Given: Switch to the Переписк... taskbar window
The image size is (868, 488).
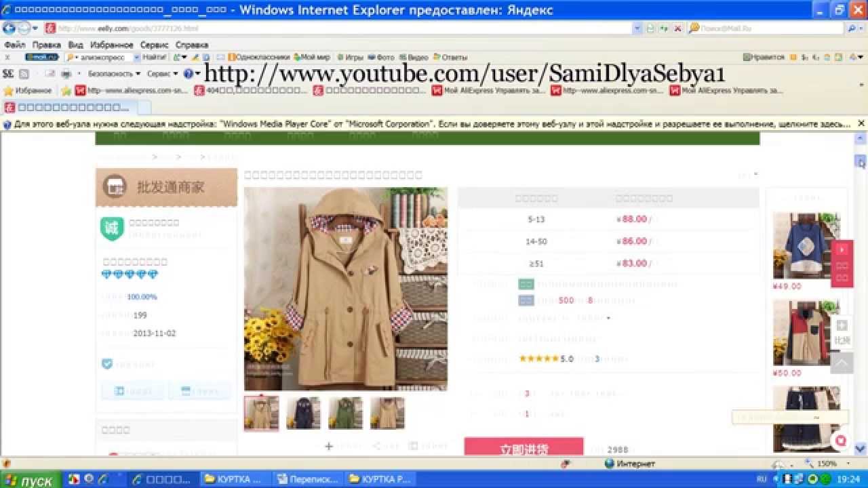Looking at the screenshot, I should pyautogui.click(x=308, y=479).
